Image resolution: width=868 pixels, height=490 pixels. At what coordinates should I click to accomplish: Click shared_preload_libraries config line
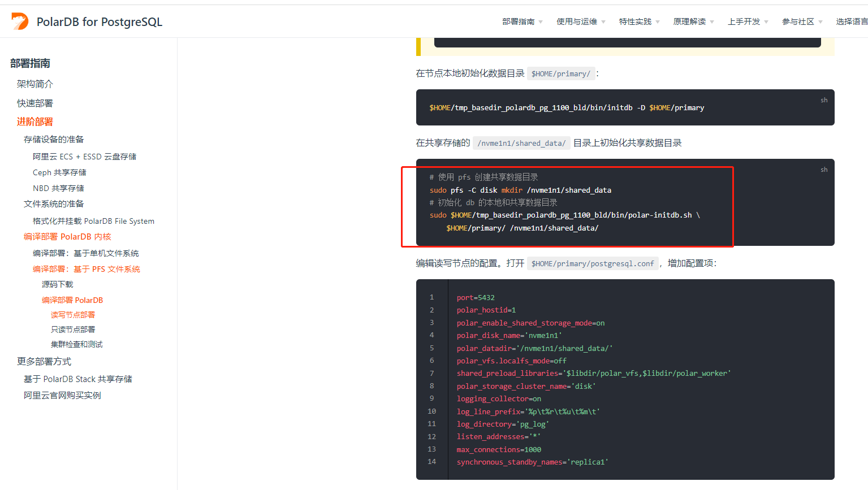[594, 373]
